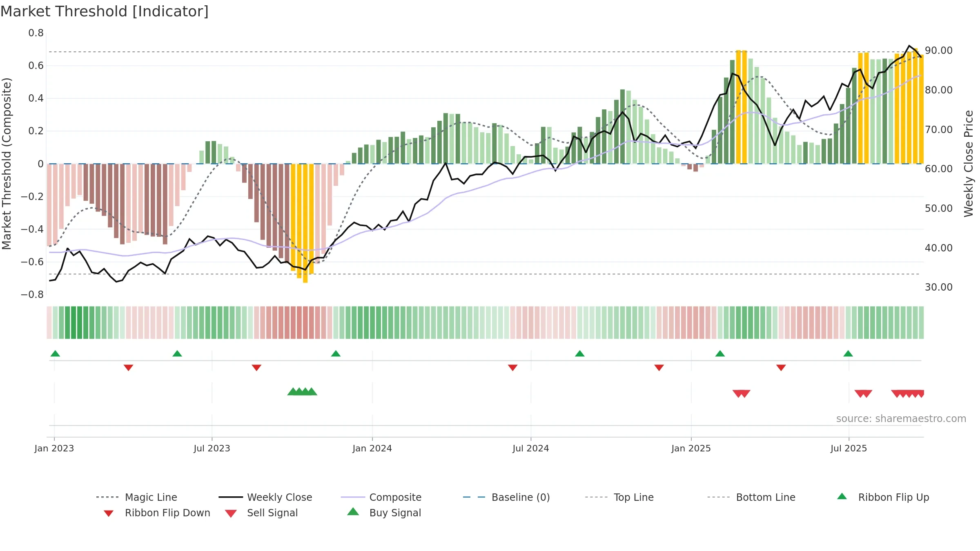Click the 90.00 price axis label
Image resolution: width=980 pixels, height=551 pixels.
click(939, 50)
